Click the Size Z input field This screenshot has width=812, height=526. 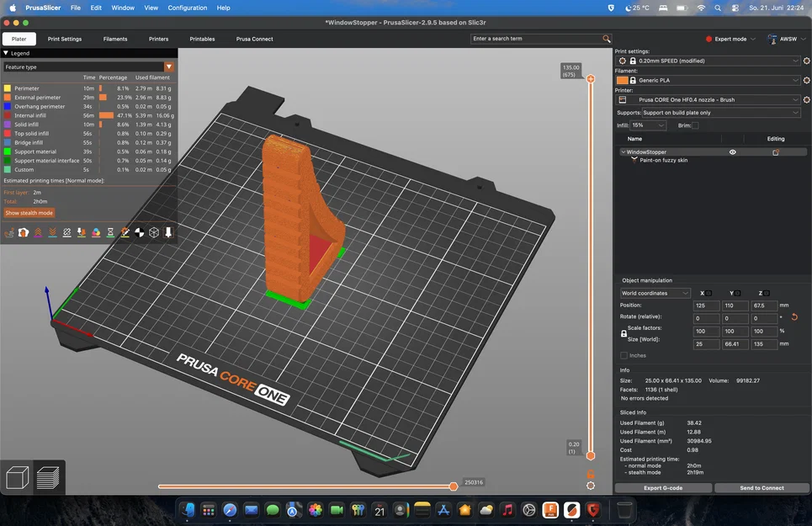pos(764,343)
